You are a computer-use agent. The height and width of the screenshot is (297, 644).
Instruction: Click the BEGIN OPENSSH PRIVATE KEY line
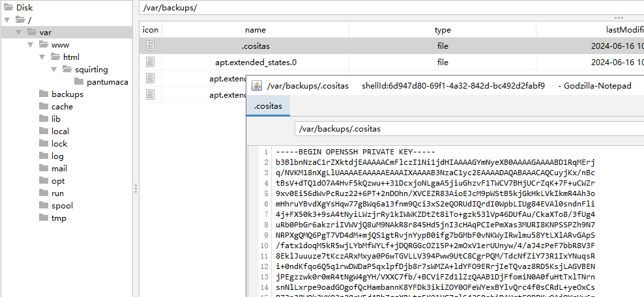click(356, 152)
